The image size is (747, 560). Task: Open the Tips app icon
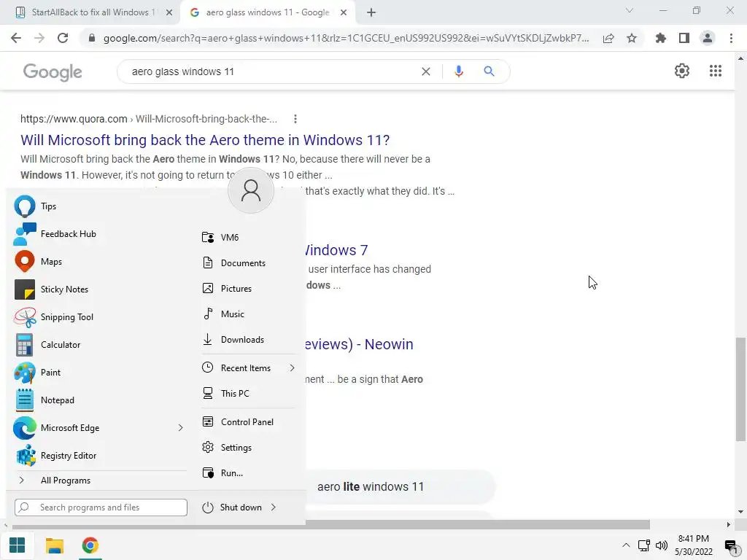24,206
